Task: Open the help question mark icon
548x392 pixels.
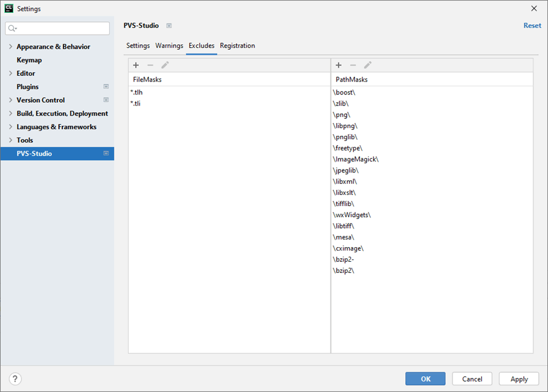Action: click(x=15, y=379)
